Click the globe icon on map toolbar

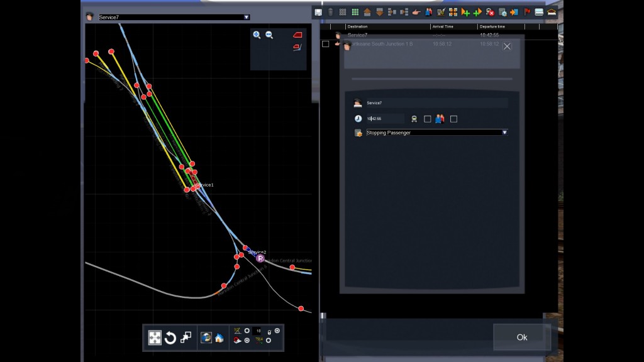[206, 338]
